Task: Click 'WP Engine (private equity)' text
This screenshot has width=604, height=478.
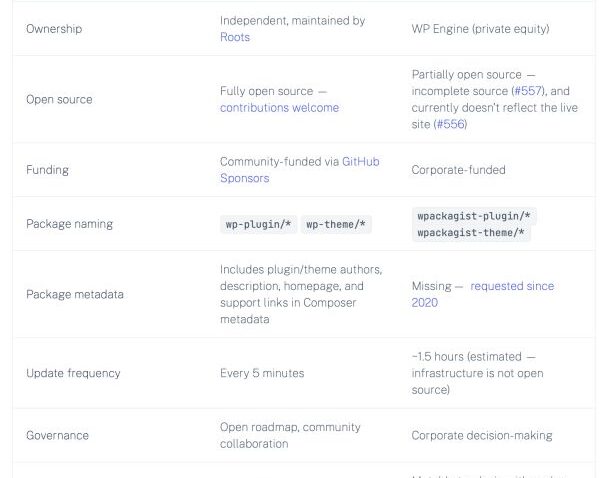Action: pyautogui.click(x=480, y=29)
